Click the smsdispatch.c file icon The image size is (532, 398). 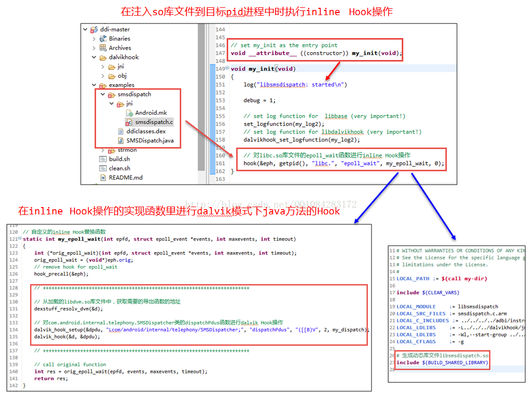point(129,122)
